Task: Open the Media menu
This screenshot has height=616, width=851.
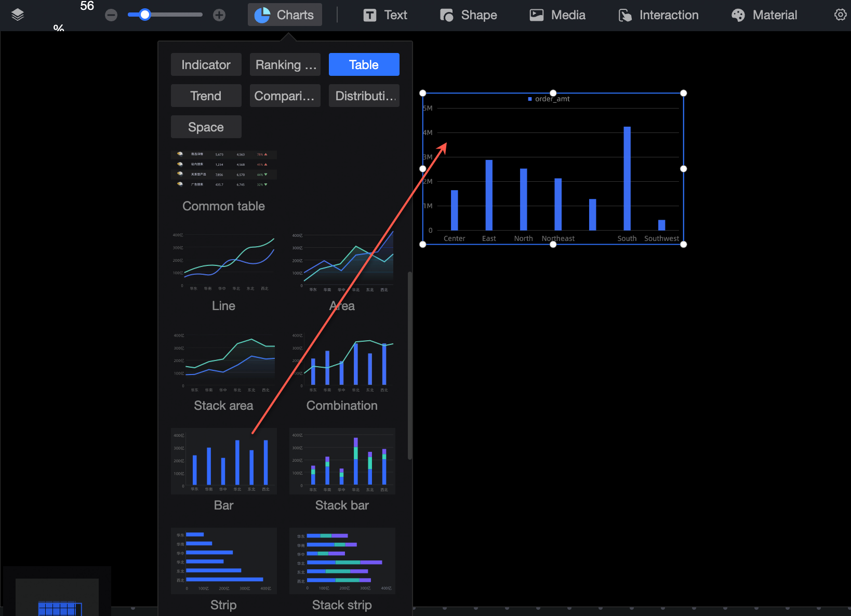Action: pos(557,15)
